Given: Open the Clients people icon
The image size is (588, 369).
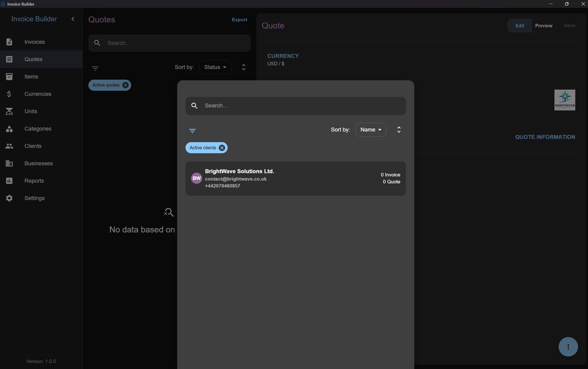Looking at the screenshot, I should click(9, 146).
